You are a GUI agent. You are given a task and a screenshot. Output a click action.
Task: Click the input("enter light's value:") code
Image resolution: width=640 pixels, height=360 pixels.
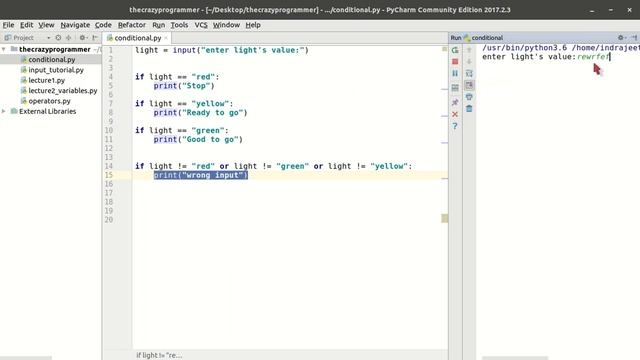coord(241,50)
